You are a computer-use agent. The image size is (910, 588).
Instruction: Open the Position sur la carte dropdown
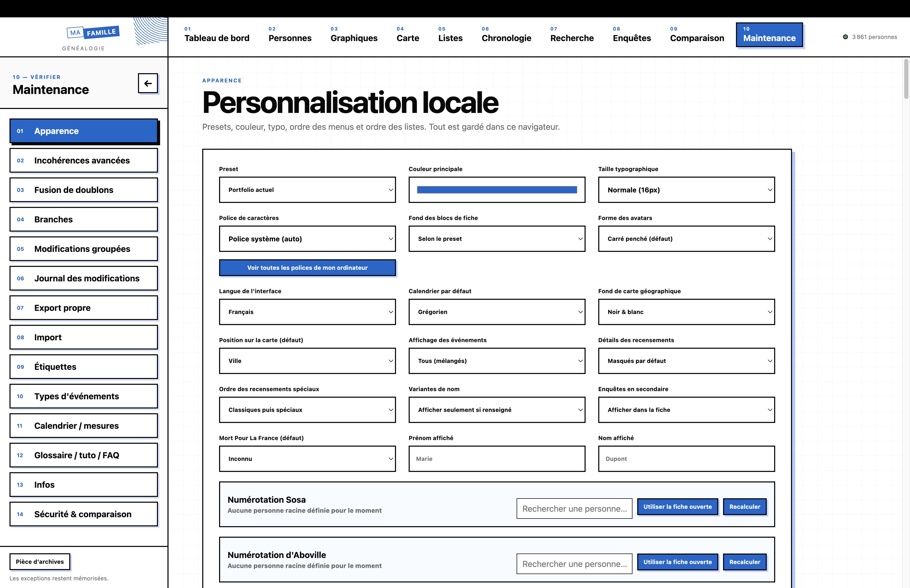pos(307,361)
